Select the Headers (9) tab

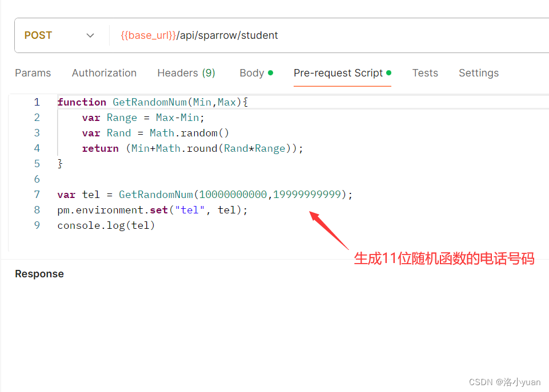(x=186, y=72)
